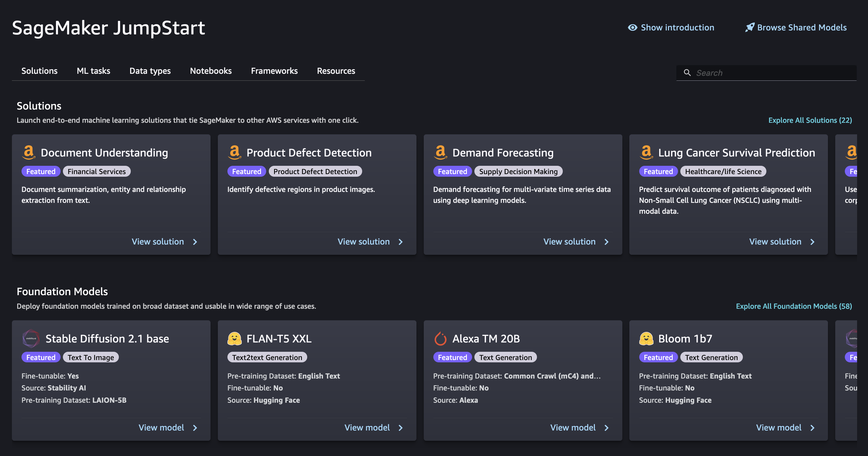The image size is (868, 456).
Task: Click Explore All Foundation Models (58)
Action: click(794, 306)
